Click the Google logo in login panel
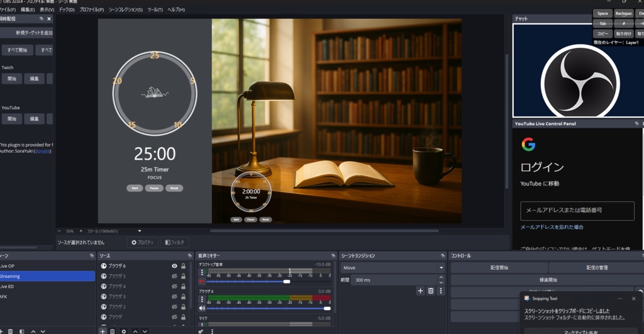 pos(528,144)
